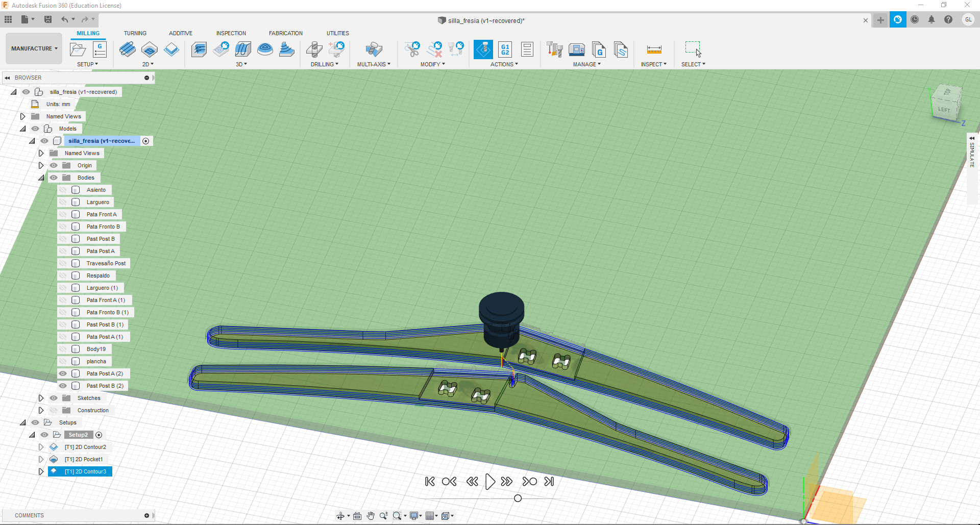Click the Save disk icon

(48, 19)
